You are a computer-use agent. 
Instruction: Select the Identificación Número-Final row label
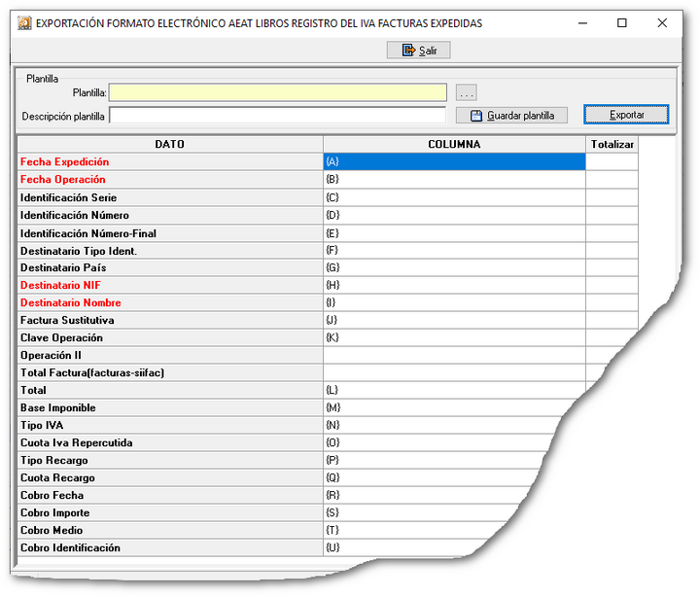click(170, 233)
